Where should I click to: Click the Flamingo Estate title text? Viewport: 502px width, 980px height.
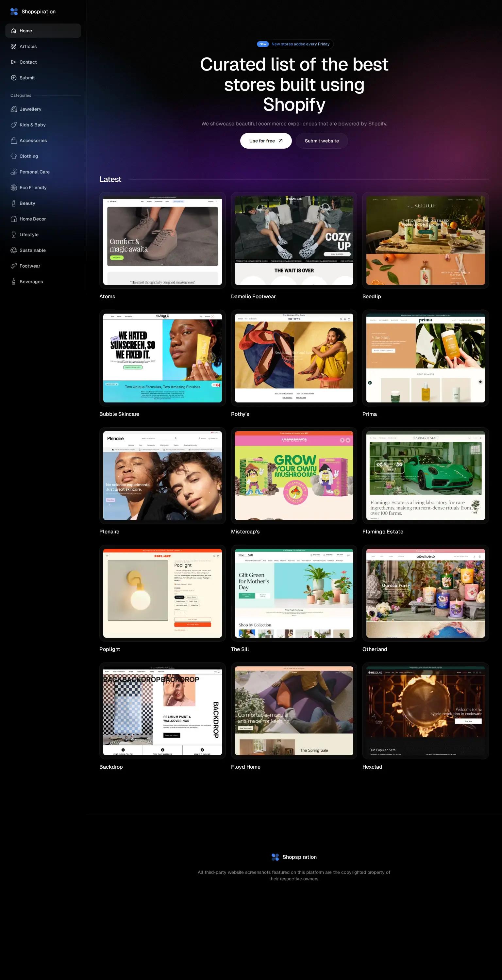(x=382, y=531)
